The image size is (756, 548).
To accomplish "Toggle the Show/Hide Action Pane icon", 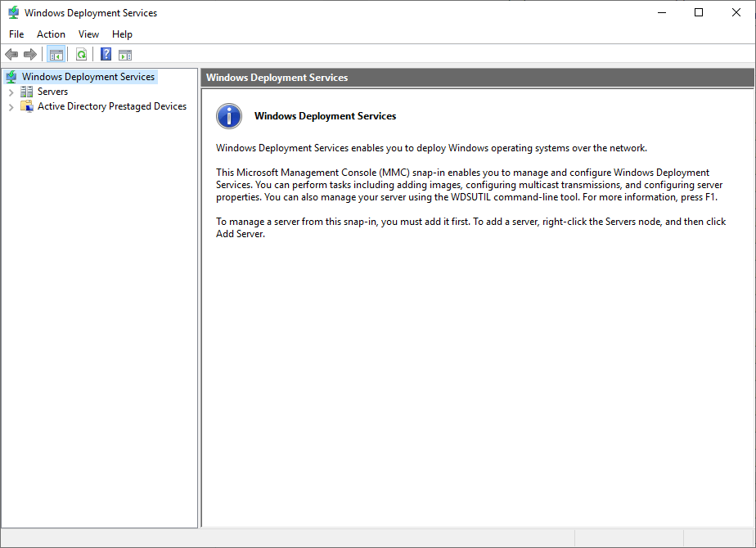I will point(125,55).
